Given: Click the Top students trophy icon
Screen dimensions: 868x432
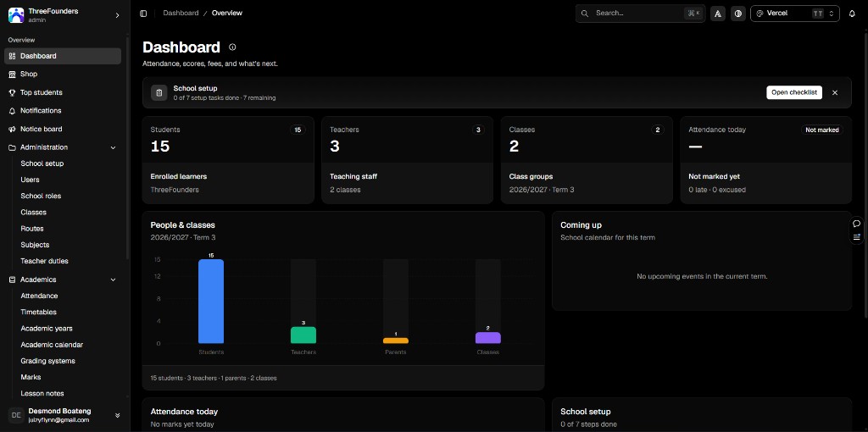Looking at the screenshot, I should point(12,92).
